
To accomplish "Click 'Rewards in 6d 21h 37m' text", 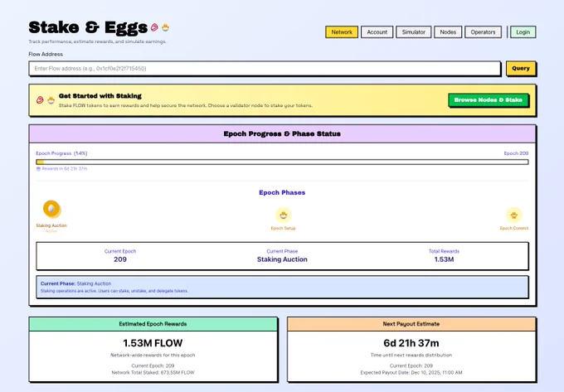I will [65, 168].
